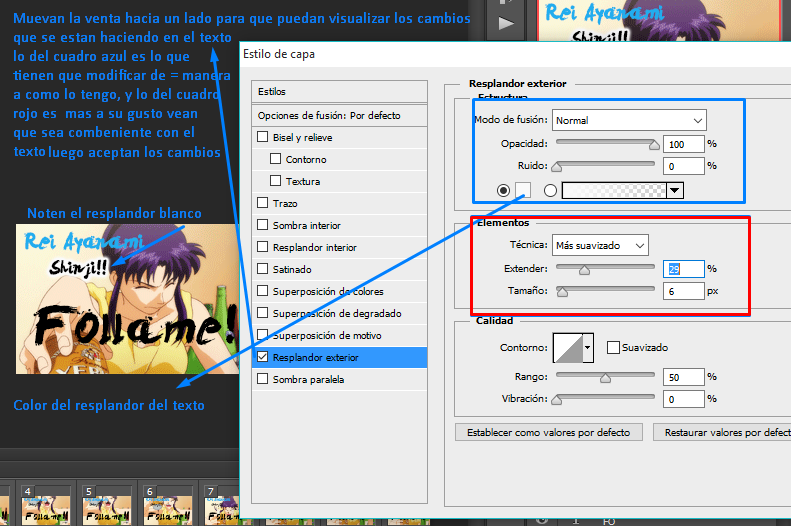
Task: Open the Satinado settings row
Action: (340, 269)
